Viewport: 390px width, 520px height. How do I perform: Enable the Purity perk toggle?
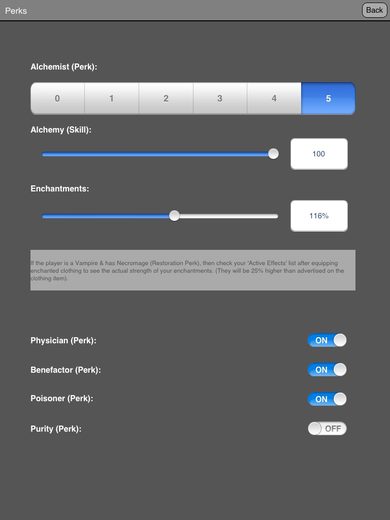pos(327,428)
